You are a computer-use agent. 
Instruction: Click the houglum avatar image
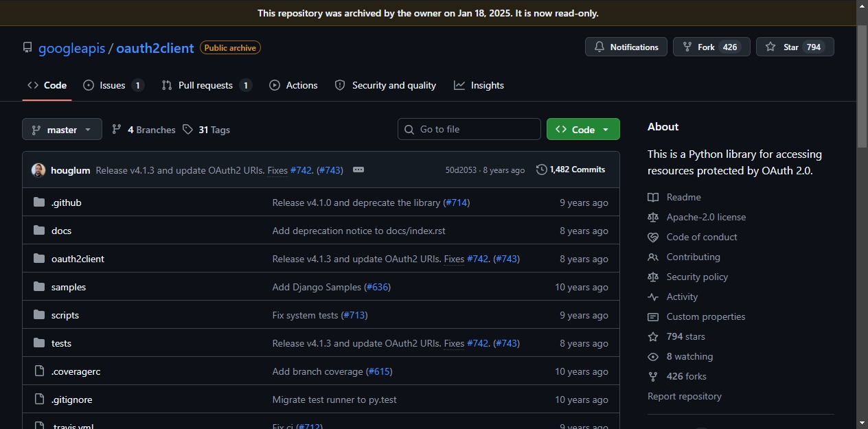(38, 170)
